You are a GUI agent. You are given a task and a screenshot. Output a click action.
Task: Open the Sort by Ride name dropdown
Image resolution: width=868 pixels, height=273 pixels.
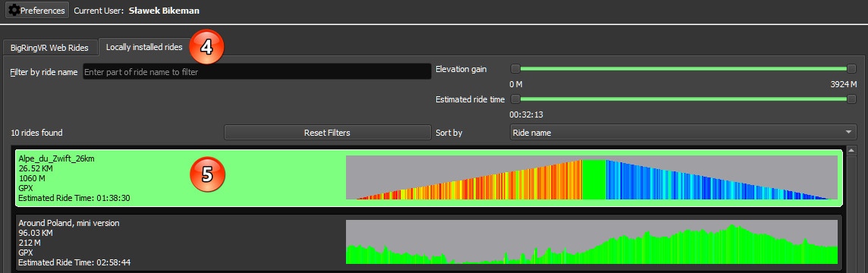[x=683, y=133]
